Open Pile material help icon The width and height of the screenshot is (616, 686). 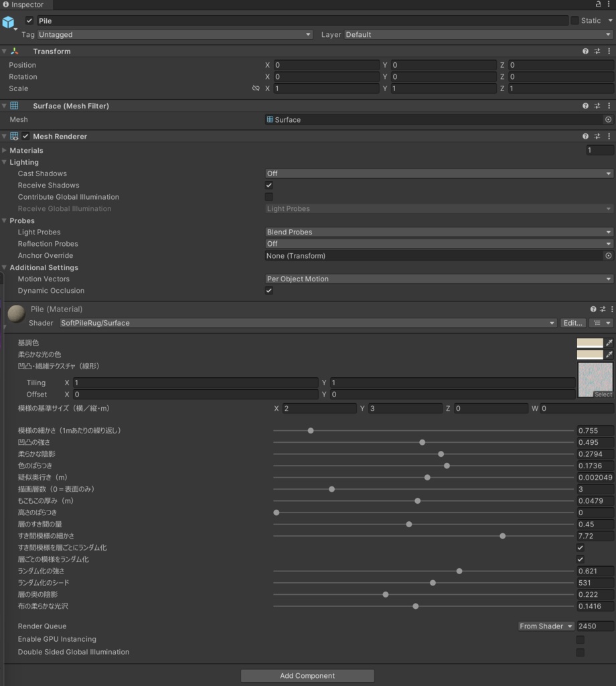[593, 309]
